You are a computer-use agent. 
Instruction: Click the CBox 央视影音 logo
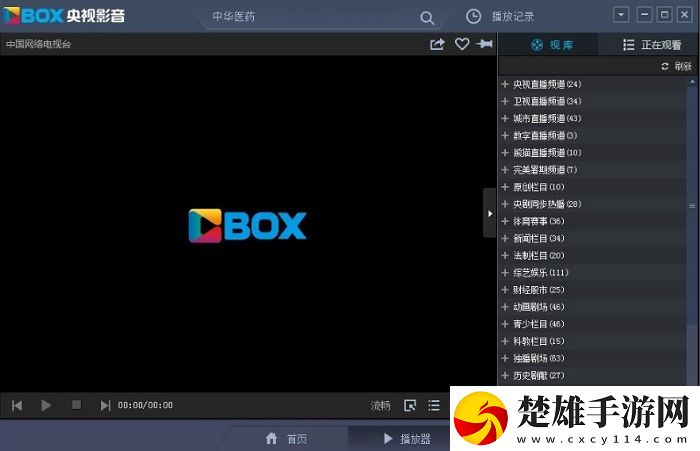coord(64,16)
